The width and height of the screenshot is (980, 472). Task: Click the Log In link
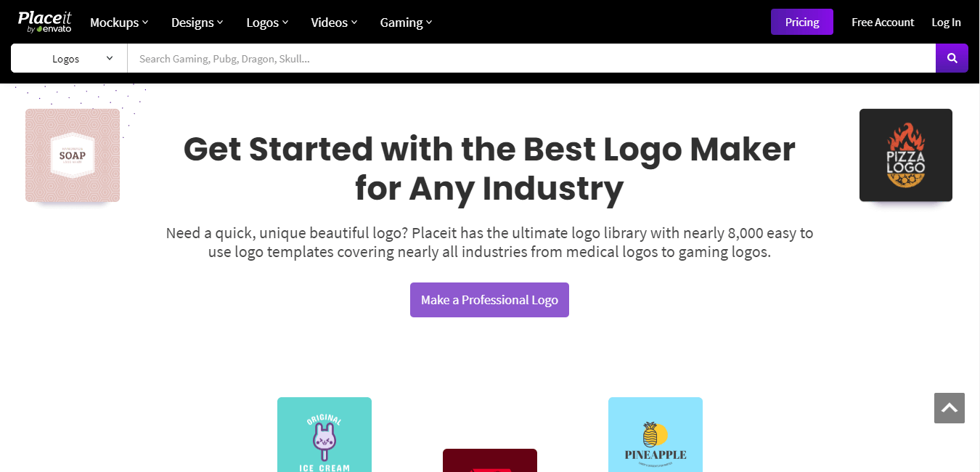pos(946,23)
